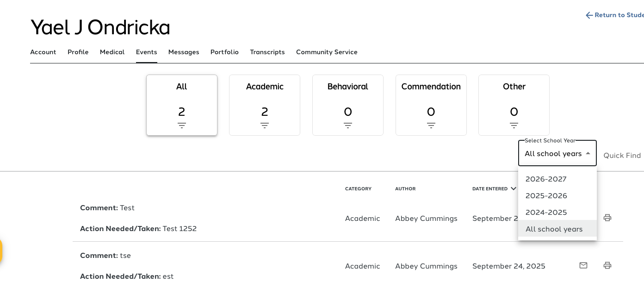Collapse the Select School Year dropdown
The image size is (644, 282).
point(588,154)
